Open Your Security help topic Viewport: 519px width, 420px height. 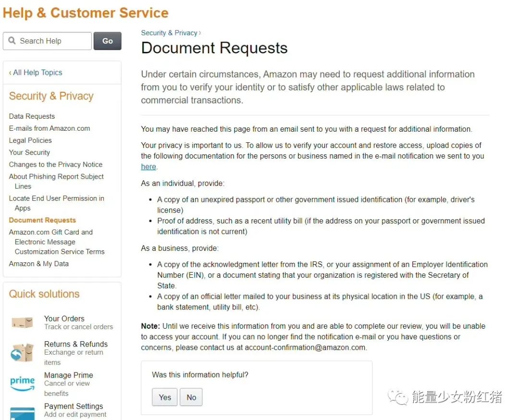tap(29, 152)
